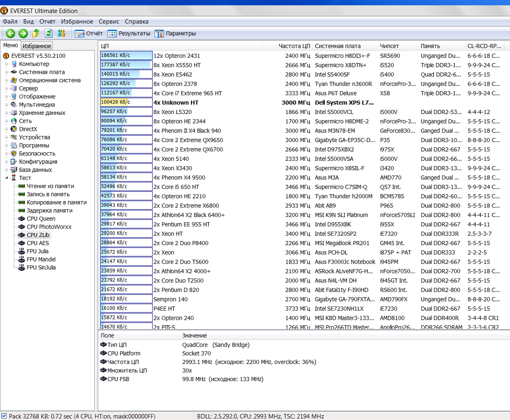Select the Операционная система tree node
The height and width of the screenshot is (420, 510).
[x=50, y=80]
